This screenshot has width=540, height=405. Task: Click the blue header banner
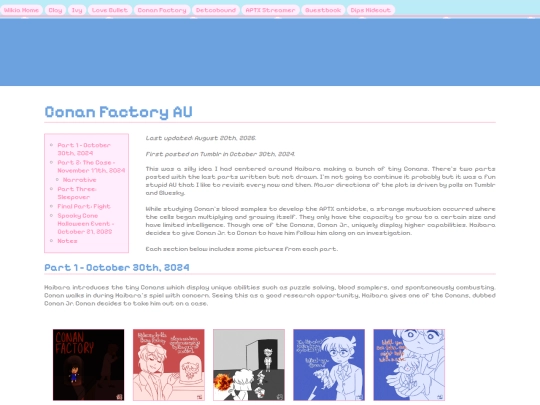click(270, 52)
